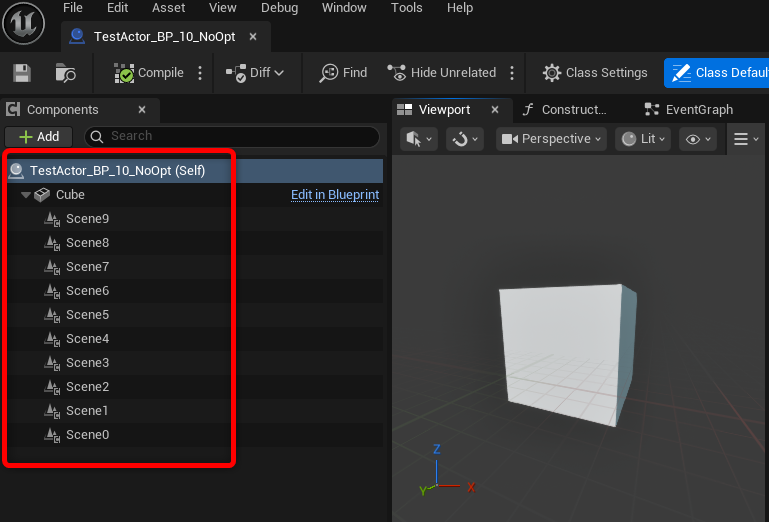769x522 pixels.
Task: Click the Add component button
Action: click(39, 137)
